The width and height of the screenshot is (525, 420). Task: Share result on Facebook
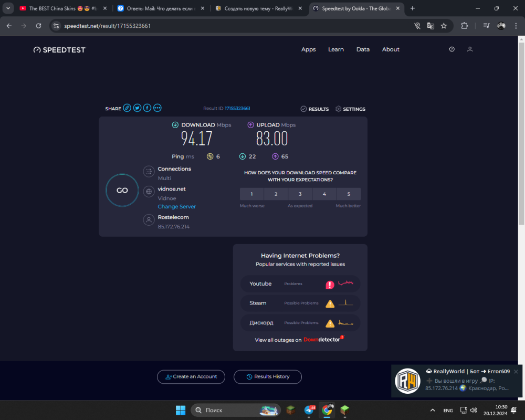148,108
